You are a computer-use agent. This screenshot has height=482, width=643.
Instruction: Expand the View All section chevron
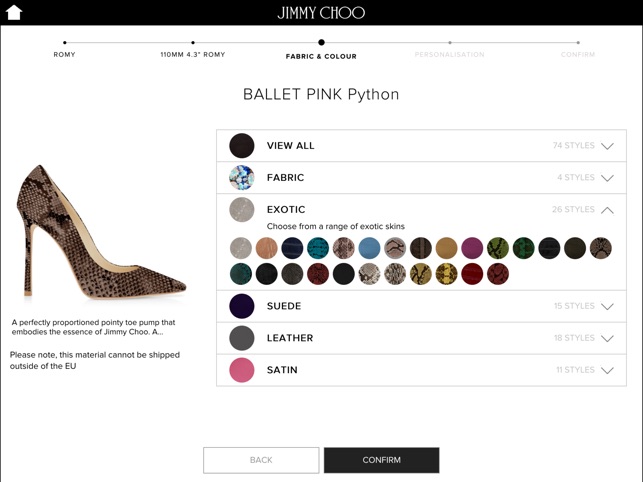(x=607, y=146)
